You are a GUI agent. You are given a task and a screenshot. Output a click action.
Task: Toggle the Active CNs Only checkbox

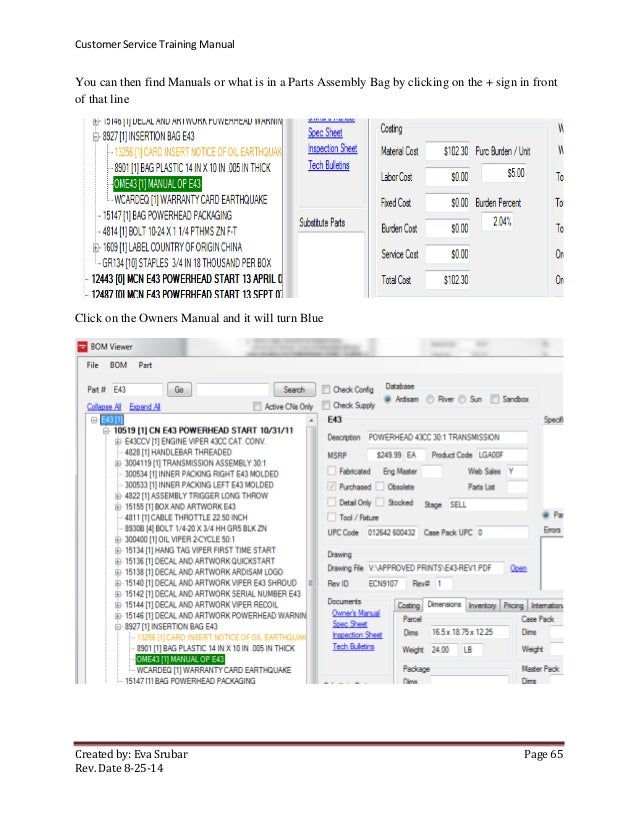tap(257, 406)
